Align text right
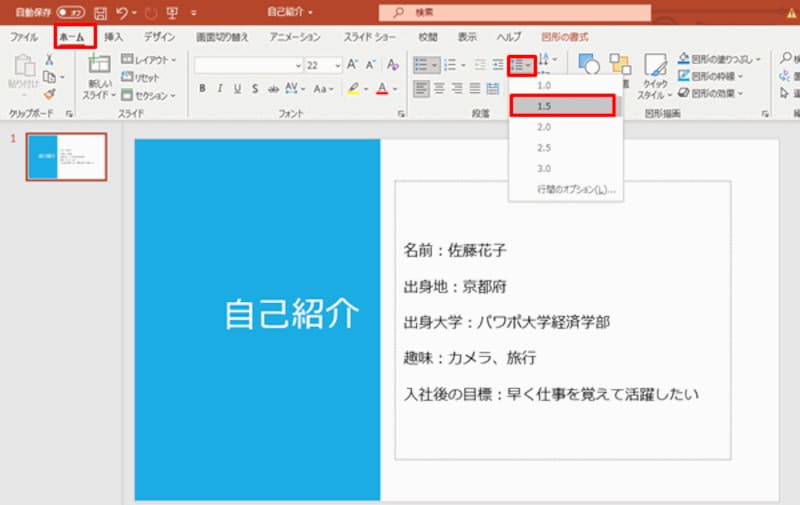This screenshot has height=505, width=800. pyautogui.click(x=457, y=89)
